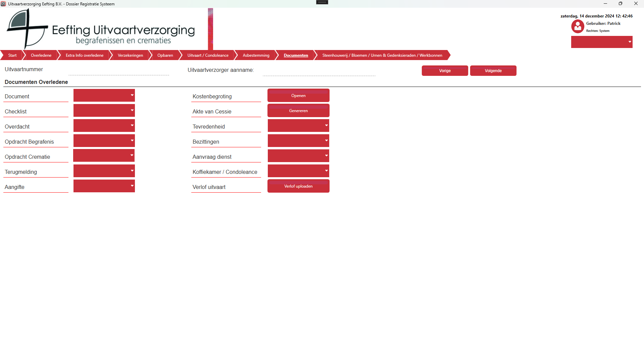Expand the Tevredenheid dropdown
Viewport: 644px width, 345px height.
pyautogui.click(x=298, y=126)
